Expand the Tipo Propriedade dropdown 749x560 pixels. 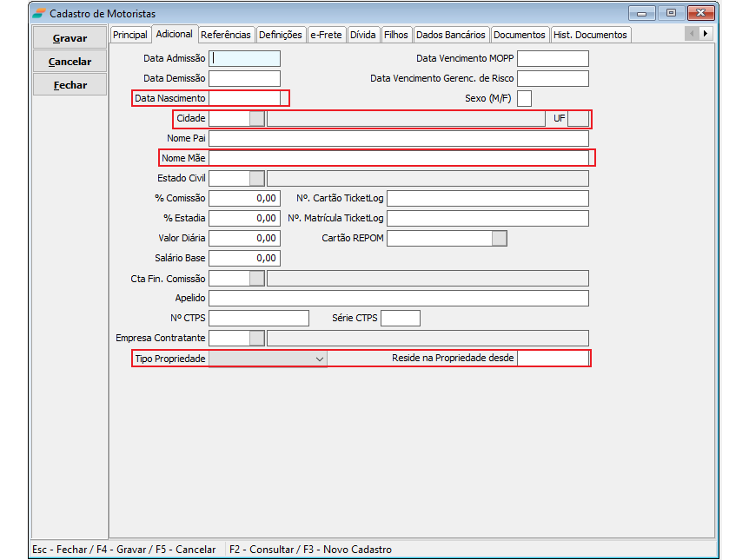coord(319,359)
